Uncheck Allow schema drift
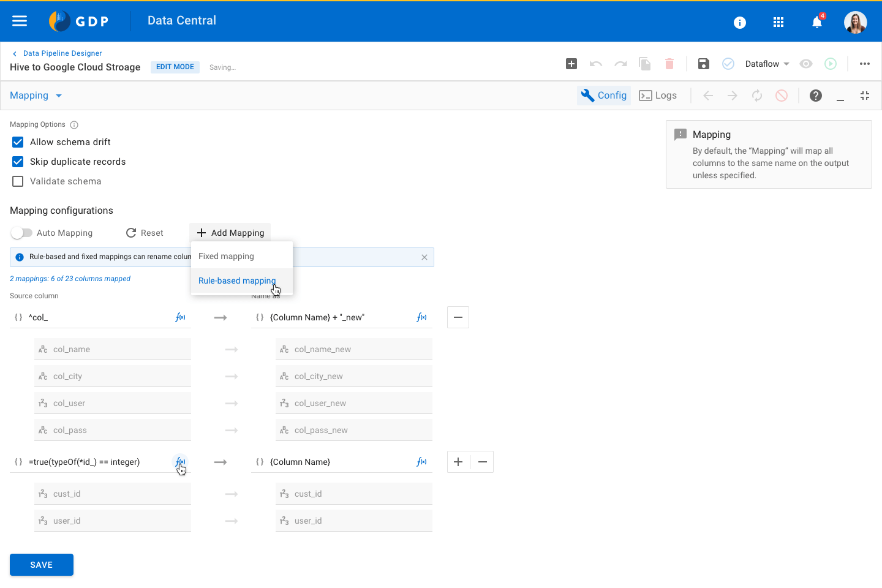Viewport: 882px width, 588px height. tap(18, 141)
